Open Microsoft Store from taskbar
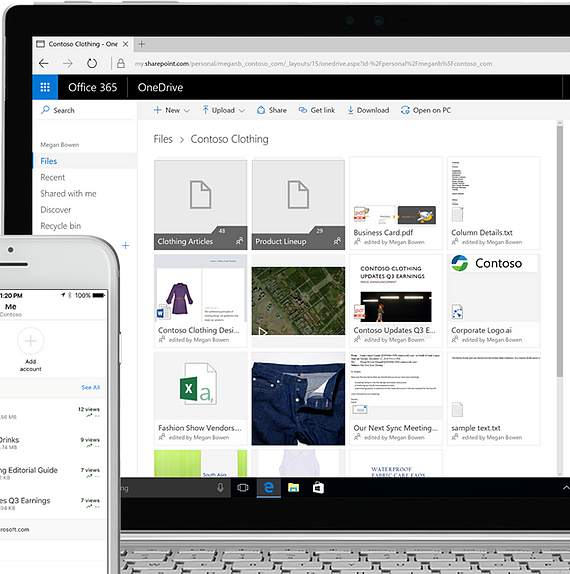570x574 pixels. pyautogui.click(x=318, y=488)
